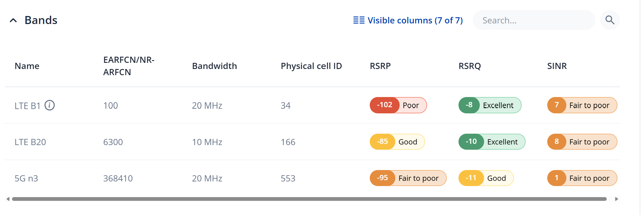This screenshot has height=215, width=644.
Task: Click the RSRP column header
Action: [x=380, y=66]
